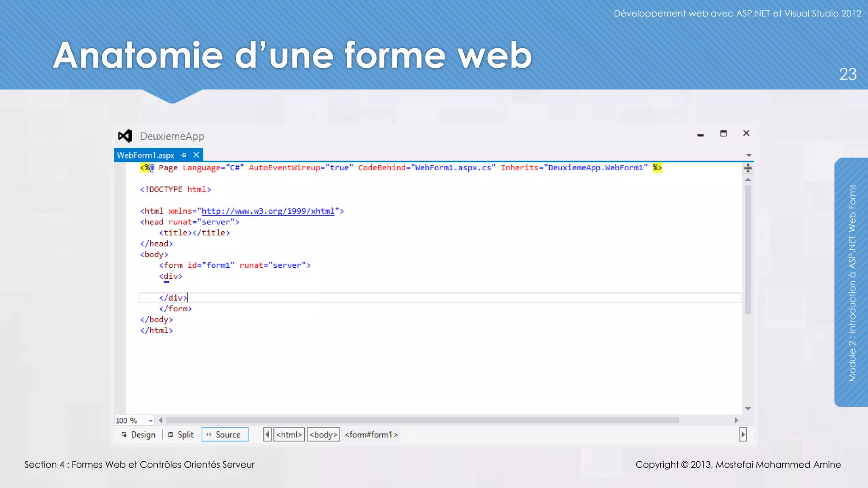The width and height of the screenshot is (868, 488).
Task: Click the closing </head> tag
Action: click(x=156, y=244)
